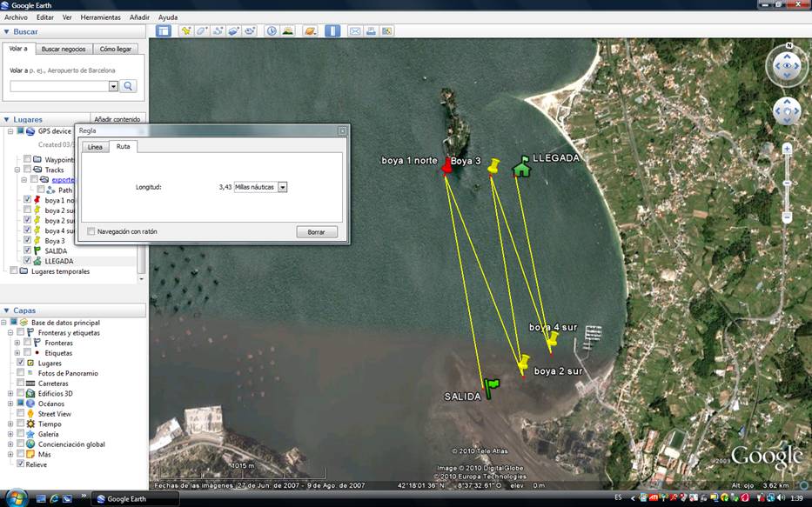Click the yellow Boya 3 pushpin on map
The image size is (812, 507).
pyautogui.click(x=493, y=166)
